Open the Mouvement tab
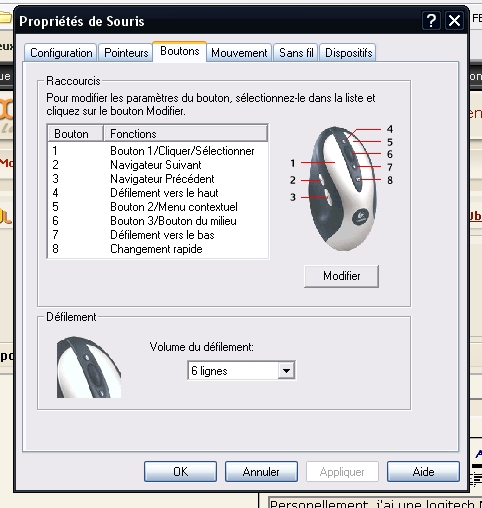The width and height of the screenshot is (482, 508). 239,53
